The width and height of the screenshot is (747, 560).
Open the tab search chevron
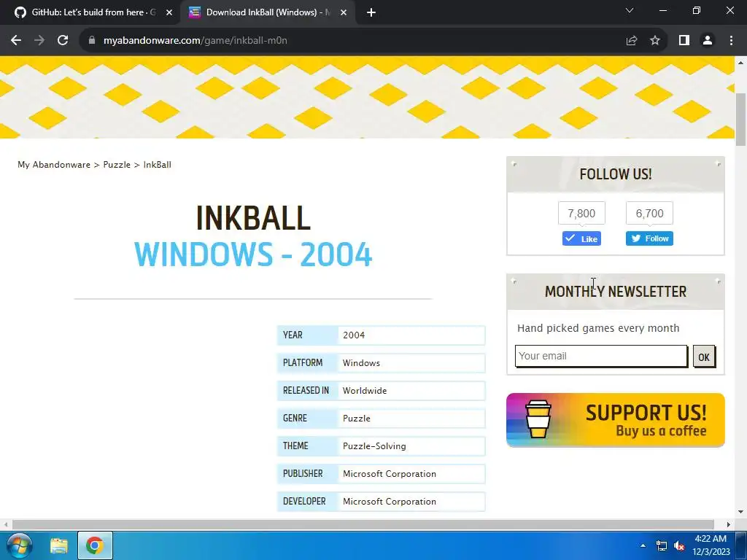(x=630, y=10)
